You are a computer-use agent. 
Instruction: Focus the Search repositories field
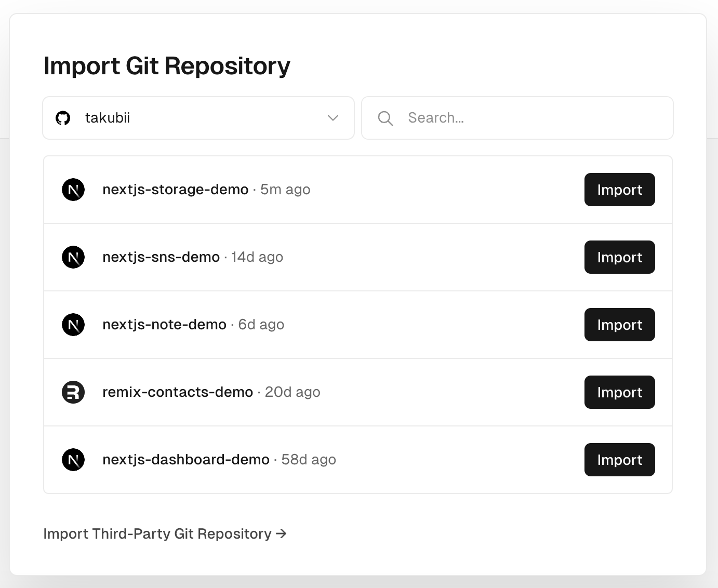point(517,118)
